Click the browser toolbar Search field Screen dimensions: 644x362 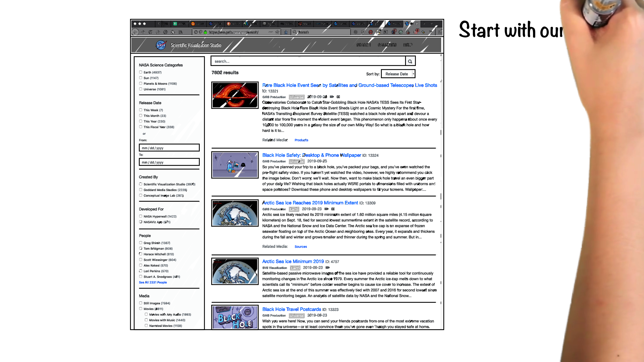(x=321, y=32)
